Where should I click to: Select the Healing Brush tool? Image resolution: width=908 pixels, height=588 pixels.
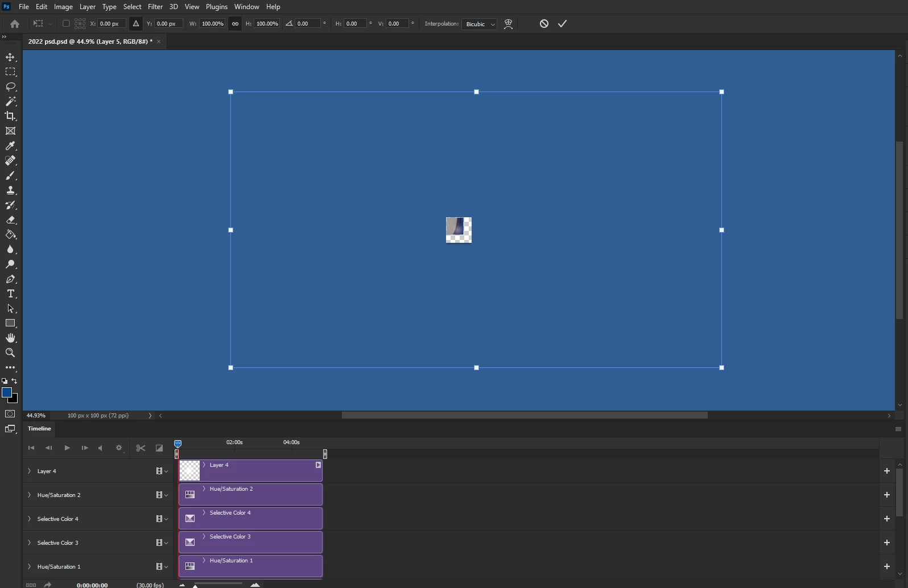click(10, 160)
